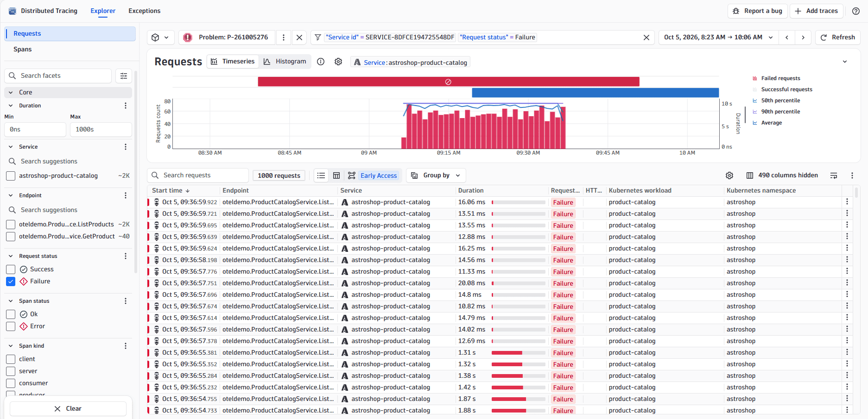Check the GetProduct endpoint checkbox
The width and height of the screenshot is (868, 419).
click(11, 237)
